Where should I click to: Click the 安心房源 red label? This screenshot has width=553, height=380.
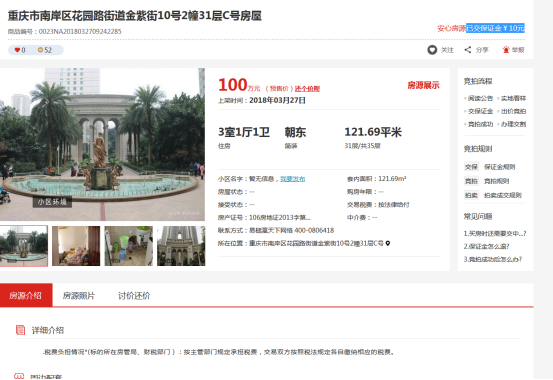(452, 28)
